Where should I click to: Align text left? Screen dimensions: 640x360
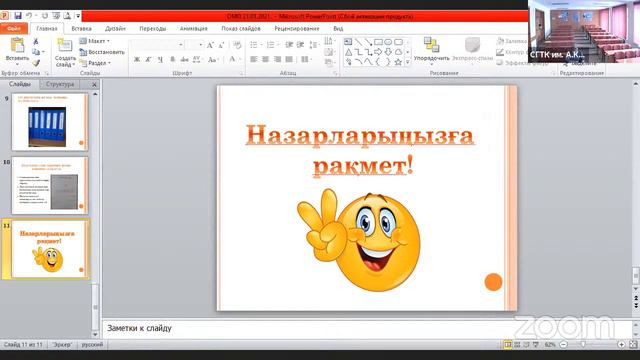coord(253,60)
